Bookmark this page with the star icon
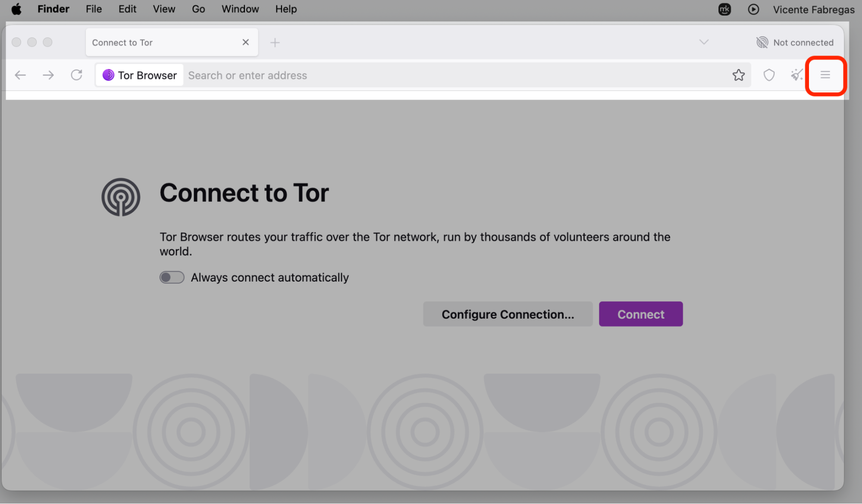Image resolution: width=862 pixels, height=504 pixels. (x=738, y=75)
